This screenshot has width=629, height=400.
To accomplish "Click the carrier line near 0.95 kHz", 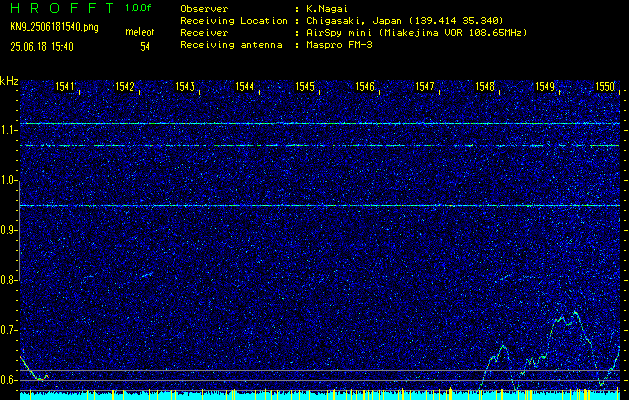I will [320, 205].
